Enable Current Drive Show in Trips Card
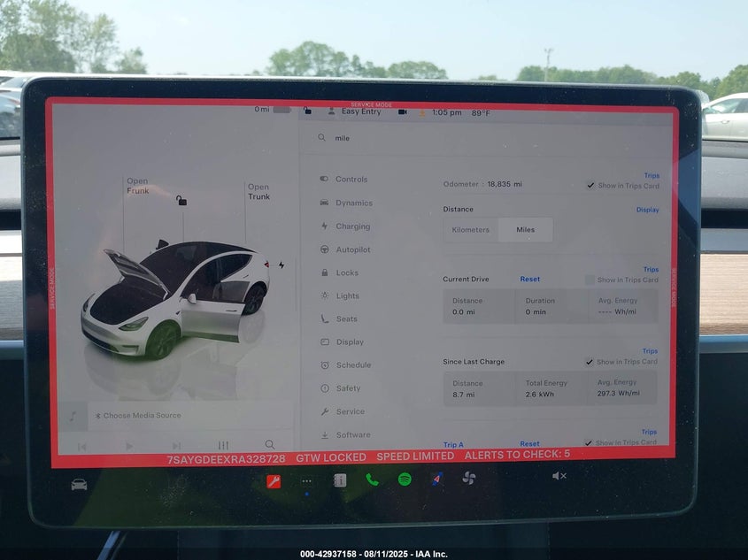This screenshot has height=560, width=748. point(590,280)
